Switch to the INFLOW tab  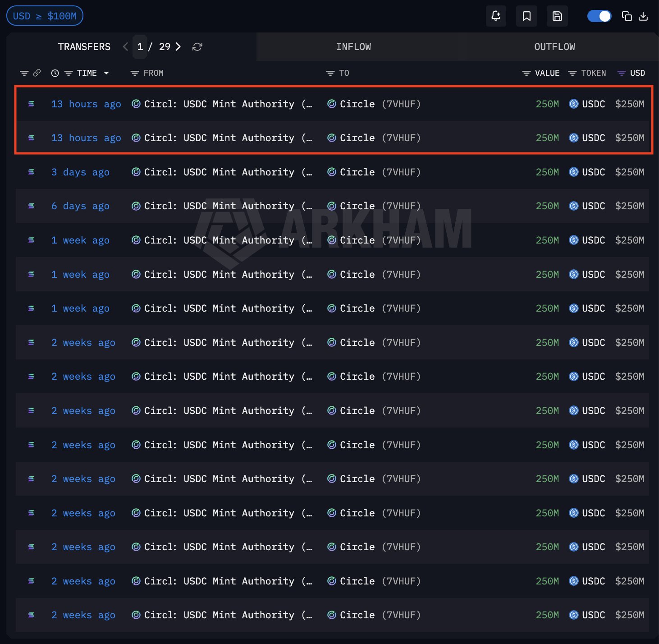(x=353, y=47)
